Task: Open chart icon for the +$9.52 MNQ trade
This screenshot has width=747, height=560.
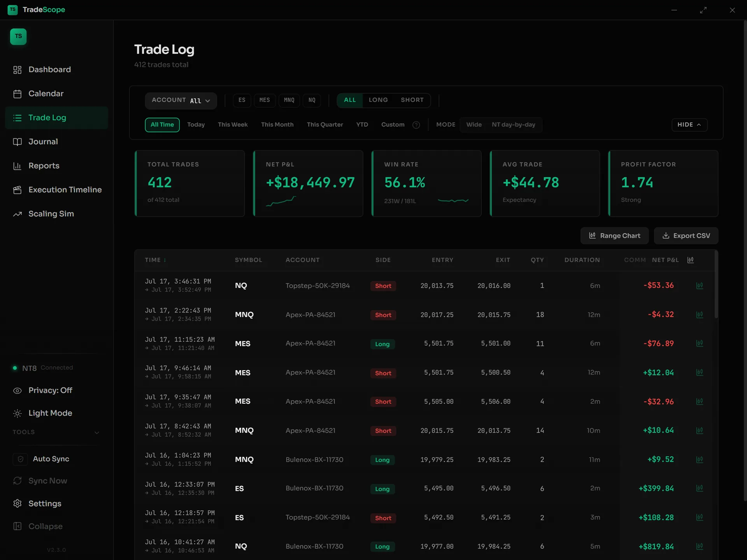Action: pos(700,460)
